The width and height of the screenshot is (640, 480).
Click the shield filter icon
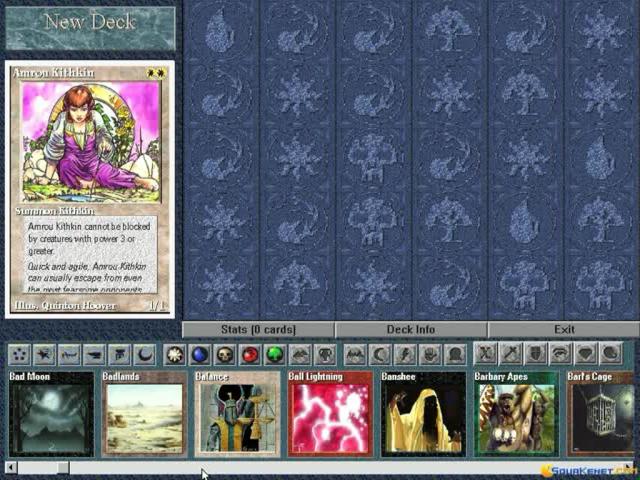click(x=536, y=353)
